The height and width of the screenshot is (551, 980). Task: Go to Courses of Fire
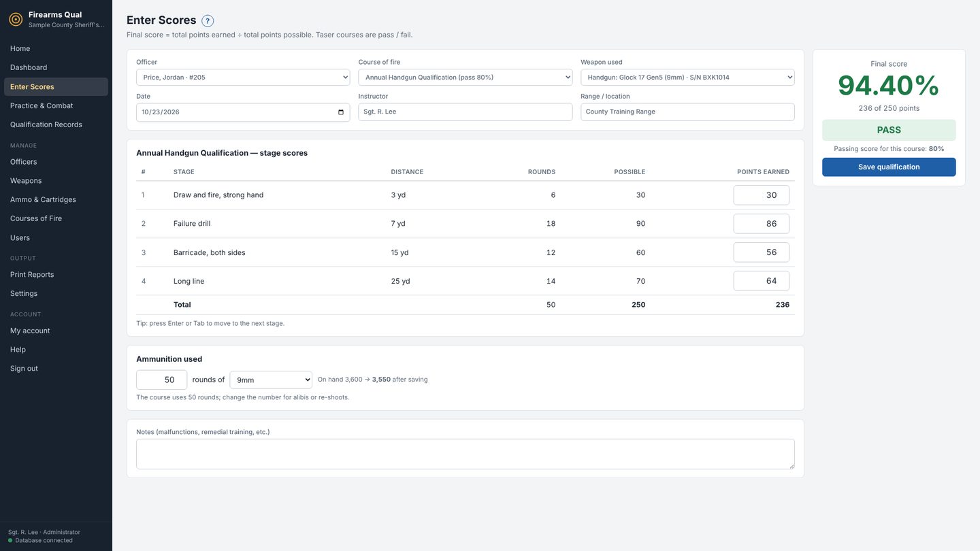(x=56, y=218)
